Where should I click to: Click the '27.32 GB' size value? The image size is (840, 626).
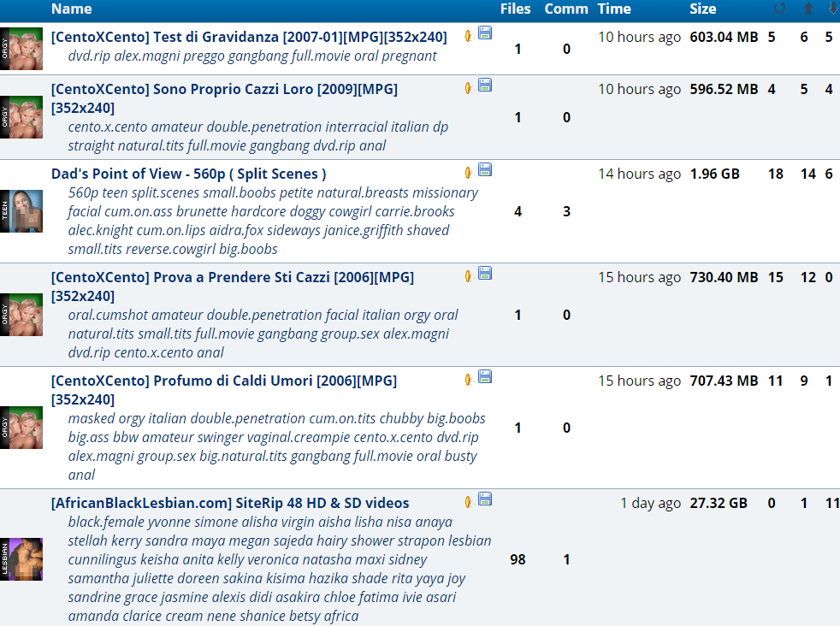tap(719, 504)
